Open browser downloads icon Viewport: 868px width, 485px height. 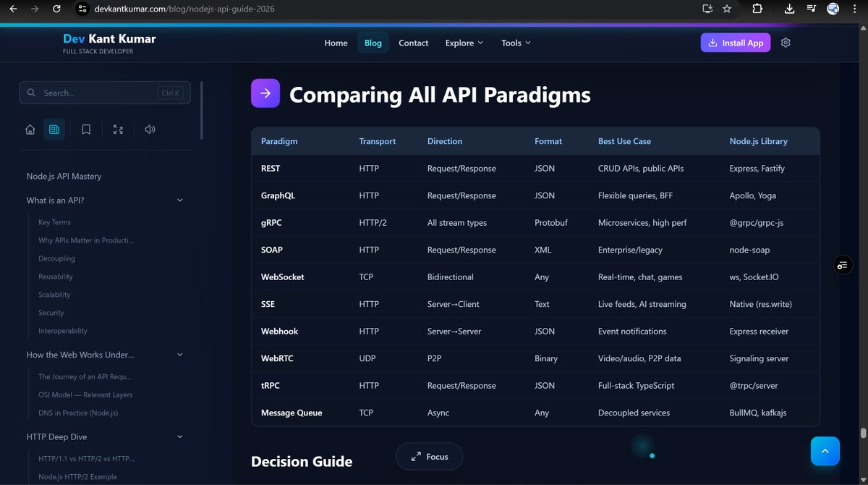point(790,9)
